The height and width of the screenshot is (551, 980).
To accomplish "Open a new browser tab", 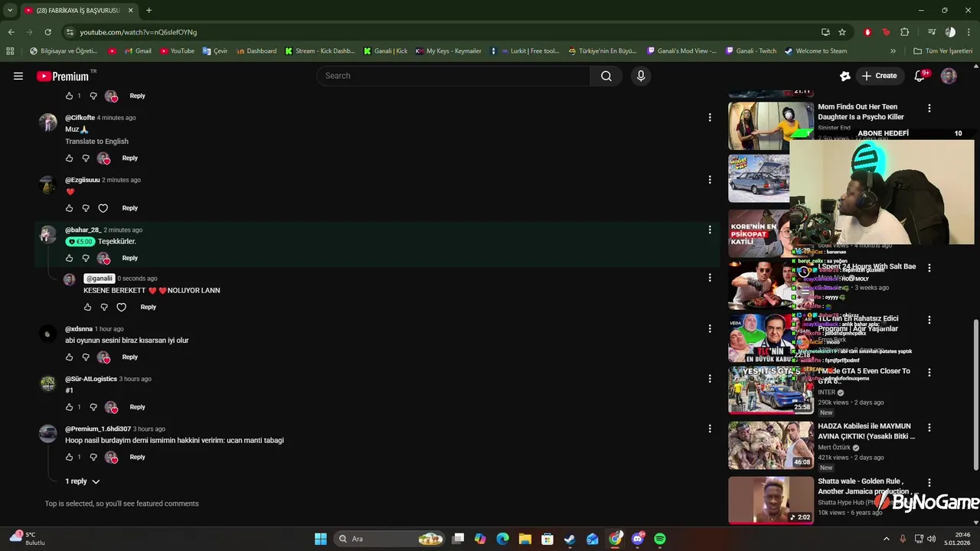I will click(149, 11).
